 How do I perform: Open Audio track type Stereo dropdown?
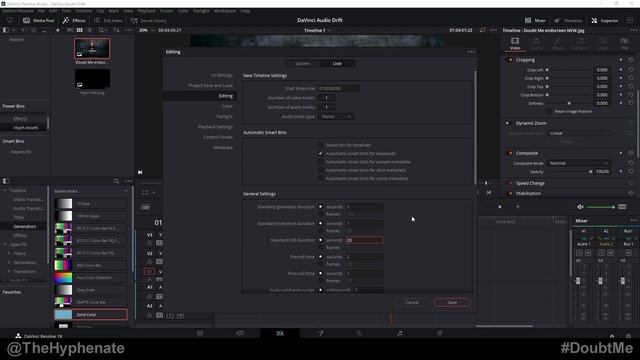coord(336,116)
